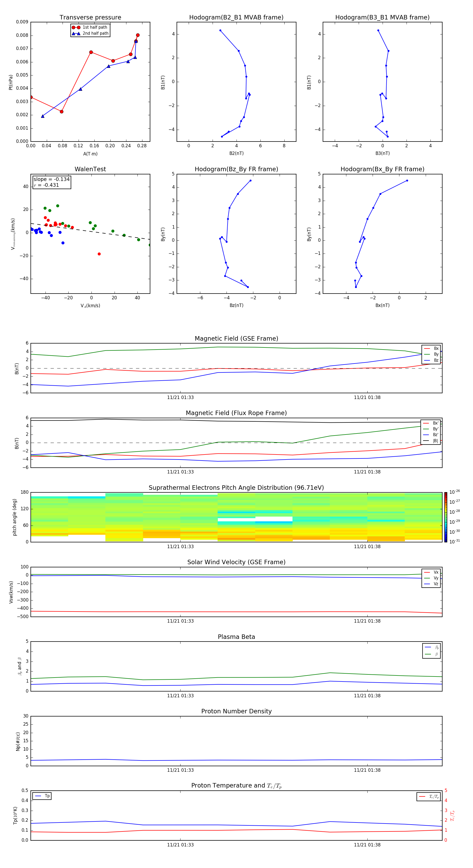Viewport: 473px width, 868px height.
Task: Click the Bx(nT) x-axis label
Action: 382,305
